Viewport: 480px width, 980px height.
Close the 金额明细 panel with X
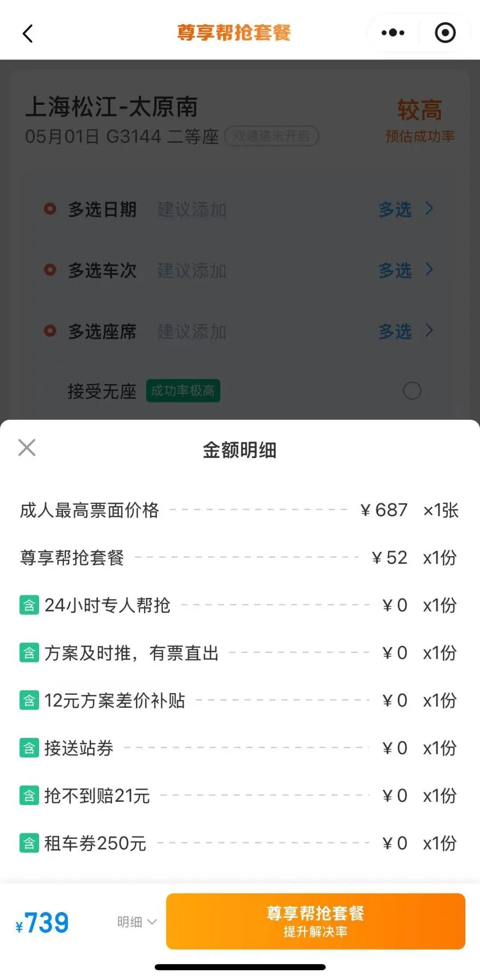point(27,447)
